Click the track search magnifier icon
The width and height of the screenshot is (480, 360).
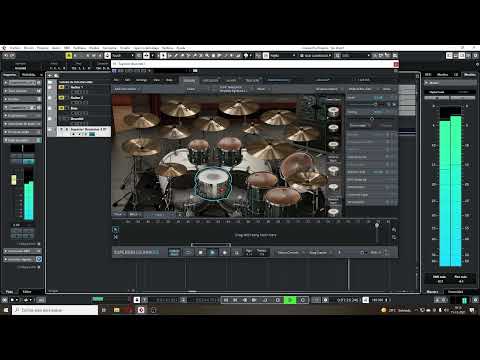tap(56, 76)
